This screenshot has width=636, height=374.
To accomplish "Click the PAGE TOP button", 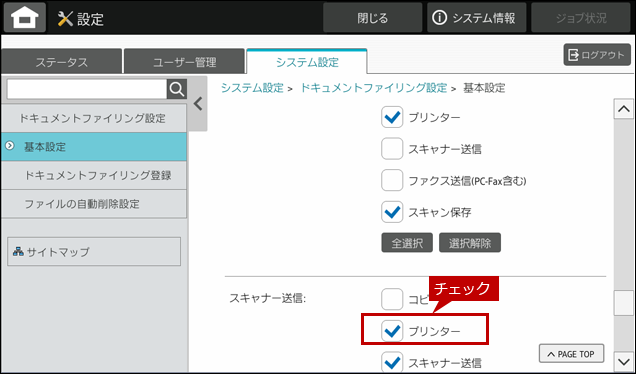I will (x=571, y=354).
